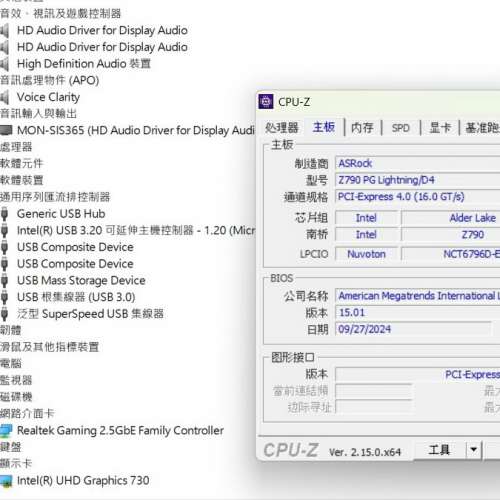
Task: Expand the 音訊處理物件 (APO) category
Action: click(x=49, y=80)
